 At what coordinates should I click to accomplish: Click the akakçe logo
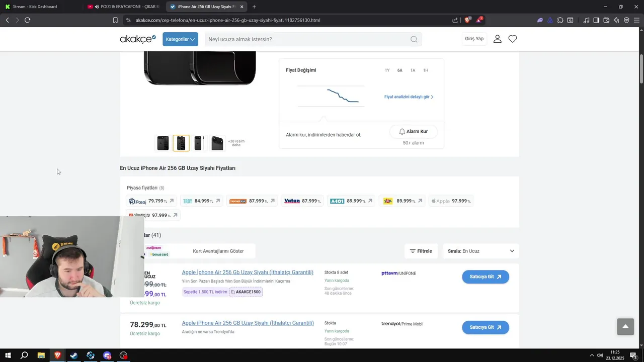138,39
